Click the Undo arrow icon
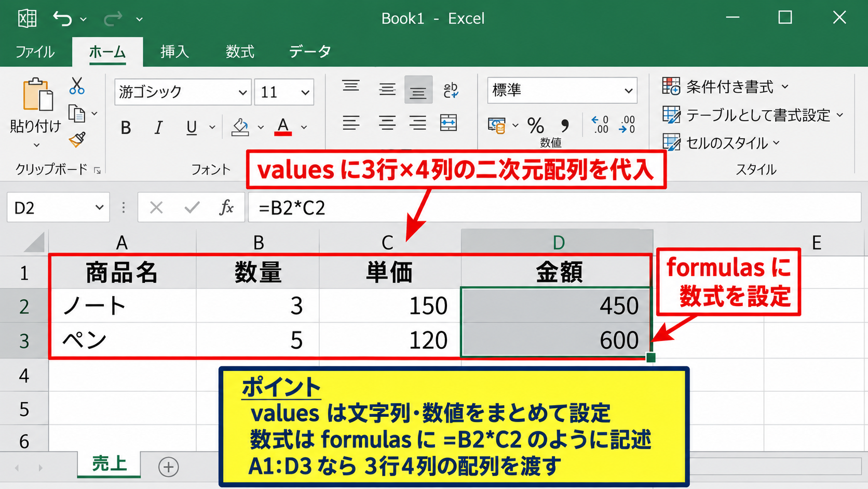The height and width of the screenshot is (489, 868). (x=62, y=19)
